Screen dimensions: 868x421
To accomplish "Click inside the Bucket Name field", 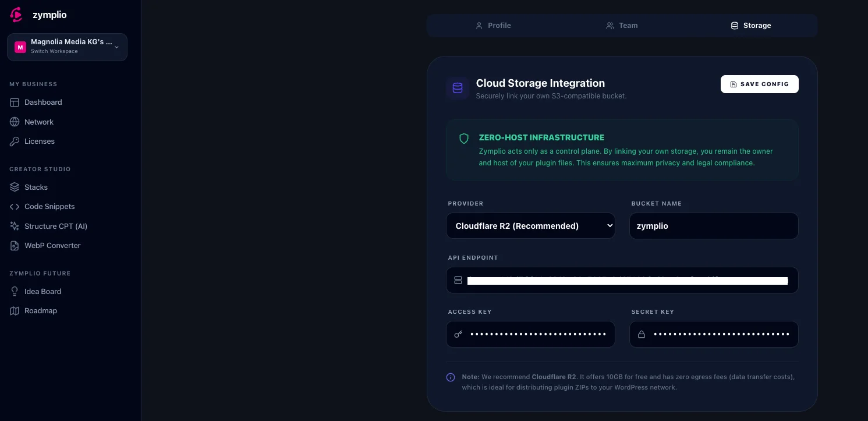I will (x=714, y=226).
